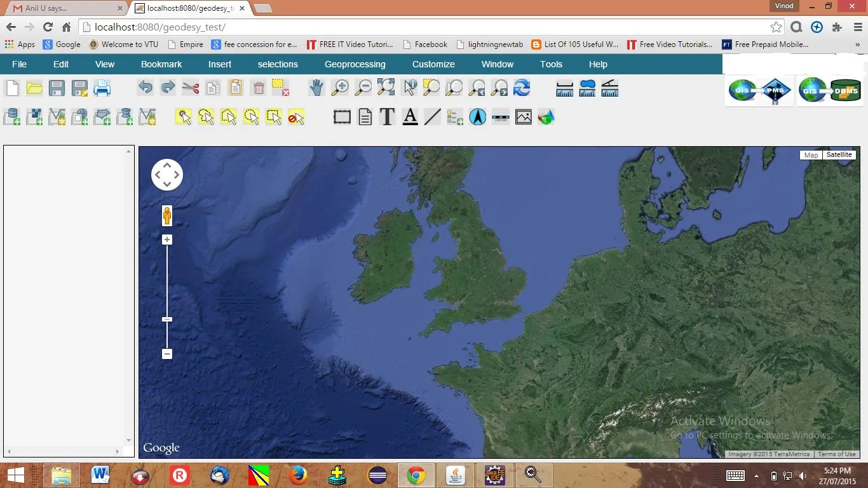Open the Edit menu
The height and width of the screenshot is (488, 868).
61,64
